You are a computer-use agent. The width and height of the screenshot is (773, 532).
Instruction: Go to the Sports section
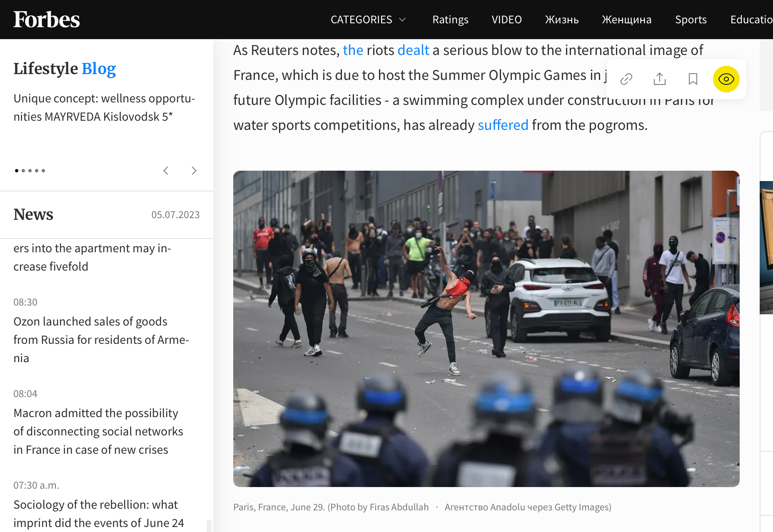tap(691, 20)
